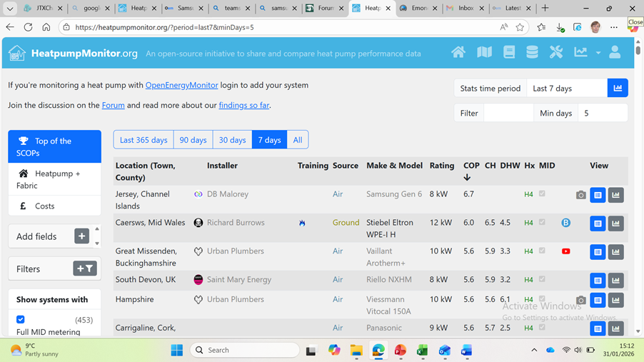This screenshot has width=644, height=362.
Task: Click the home icon in site header
Action: [x=458, y=53]
